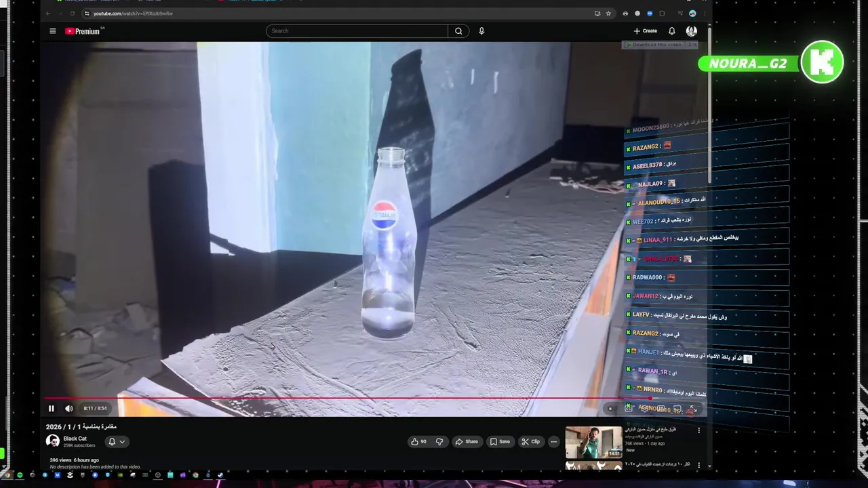Viewport: 868px width, 488px height.
Task: Go to YouTube Premium home logo
Action: (x=84, y=31)
